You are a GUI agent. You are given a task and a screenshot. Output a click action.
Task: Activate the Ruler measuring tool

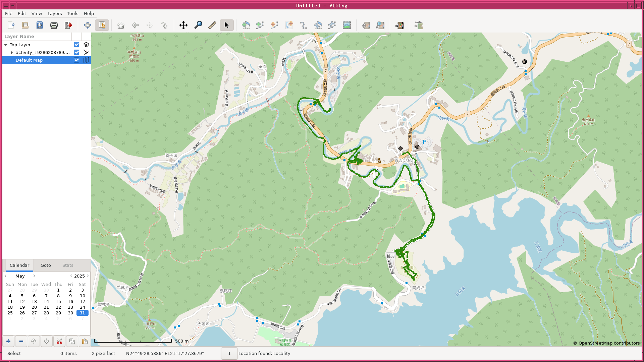tap(212, 25)
